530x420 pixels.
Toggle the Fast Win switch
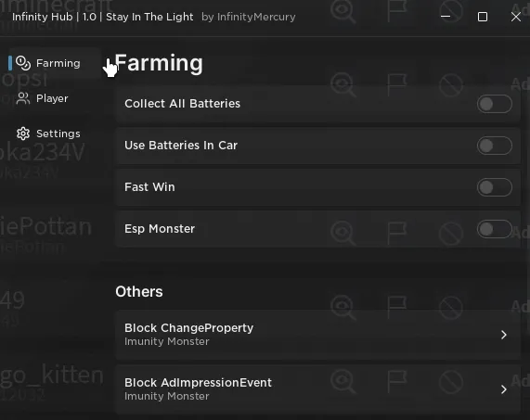(495, 187)
